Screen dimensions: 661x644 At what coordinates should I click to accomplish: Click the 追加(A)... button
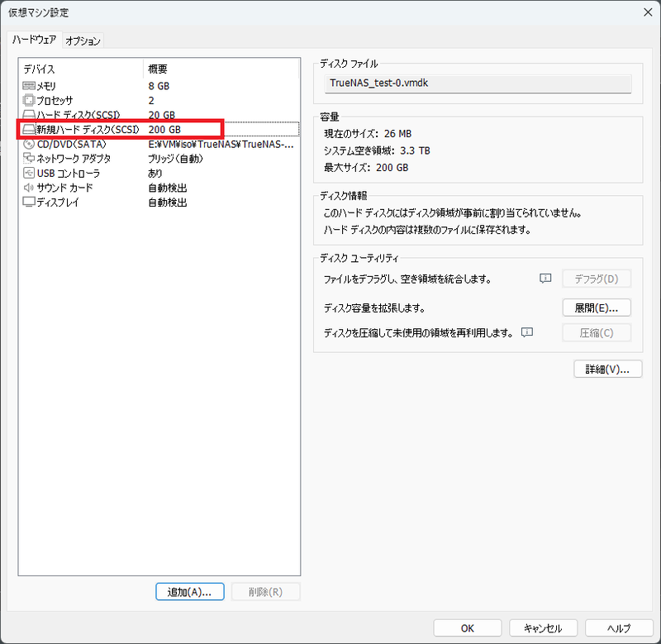[x=190, y=592]
